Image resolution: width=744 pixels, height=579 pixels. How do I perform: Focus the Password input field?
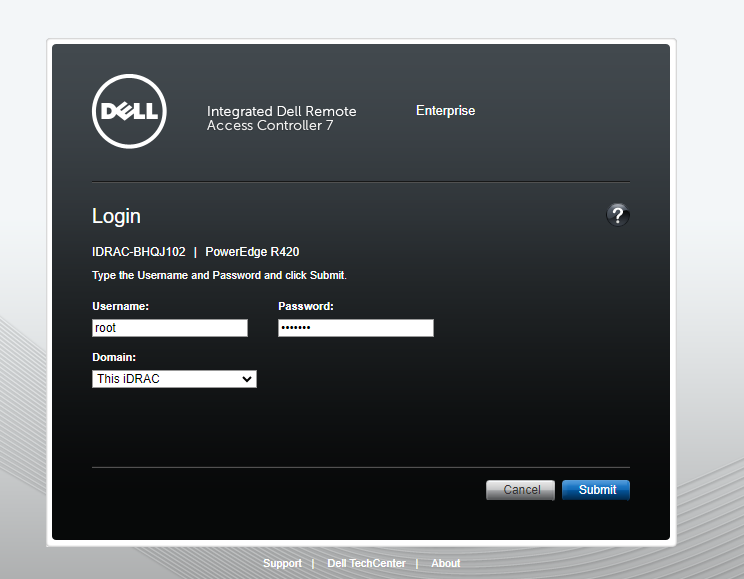[356, 328]
